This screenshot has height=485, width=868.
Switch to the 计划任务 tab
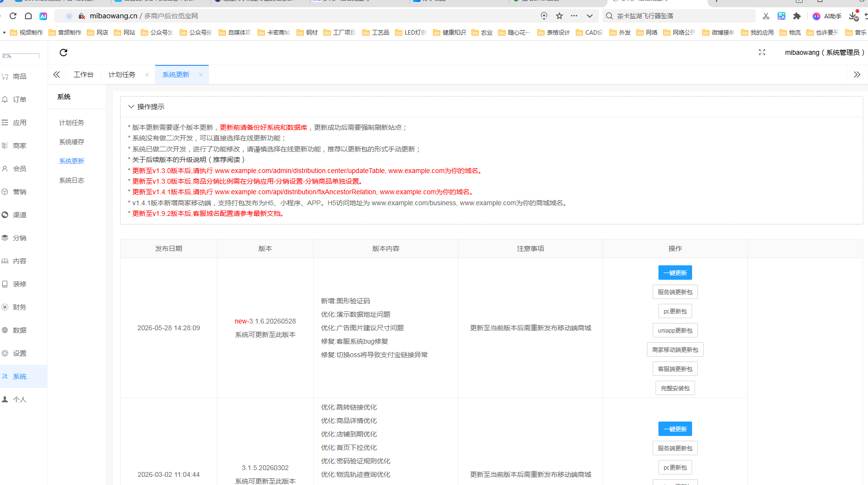coord(122,75)
